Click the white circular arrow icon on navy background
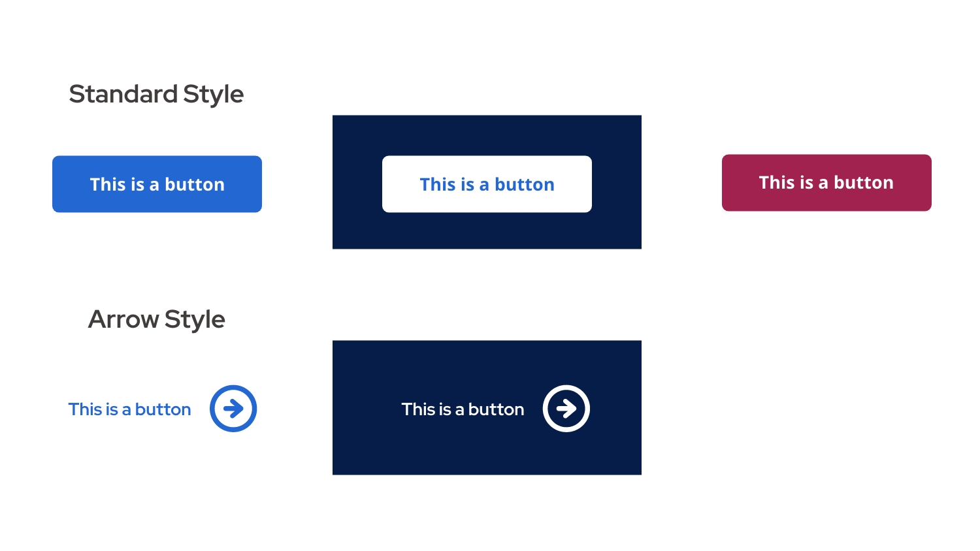Image resolution: width=980 pixels, height=551 pixels. pos(566,409)
